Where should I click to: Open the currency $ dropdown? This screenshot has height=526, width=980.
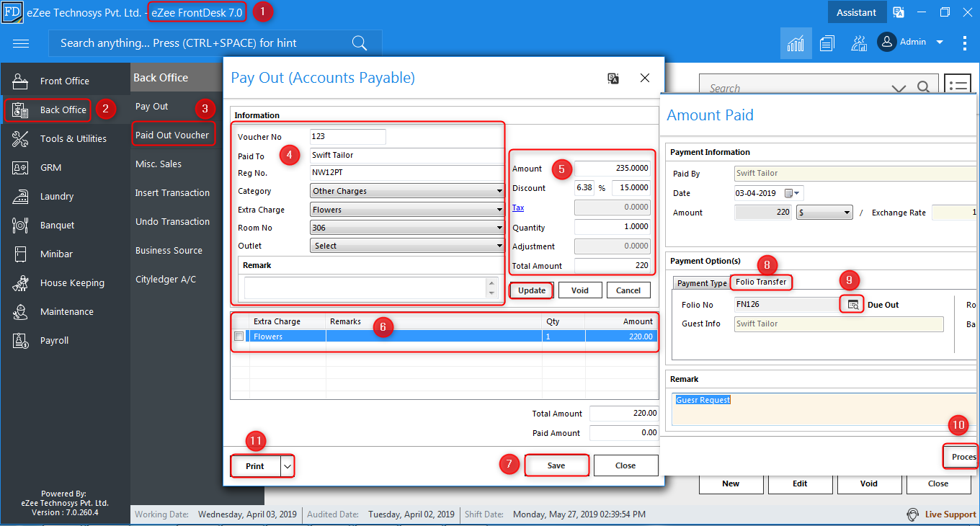click(x=824, y=213)
